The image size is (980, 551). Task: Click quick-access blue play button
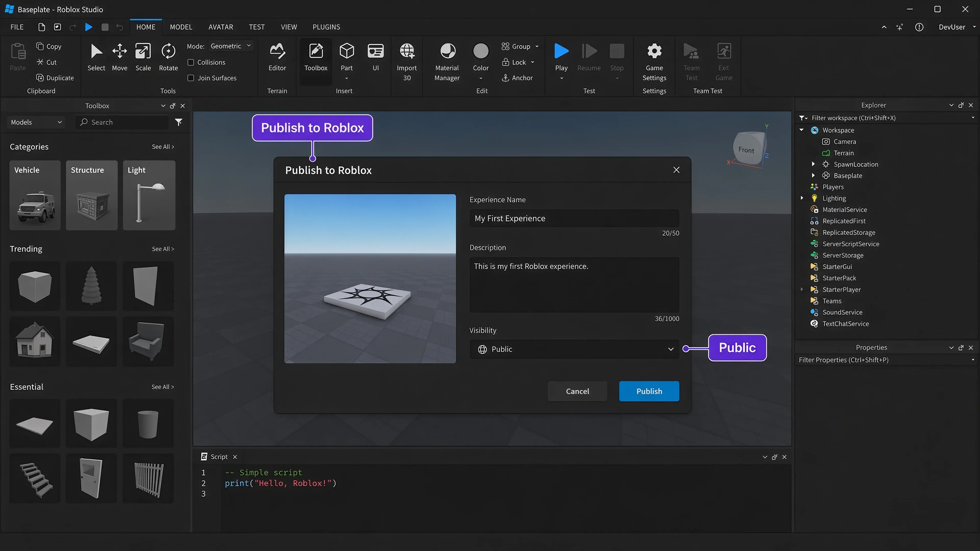[x=89, y=27]
